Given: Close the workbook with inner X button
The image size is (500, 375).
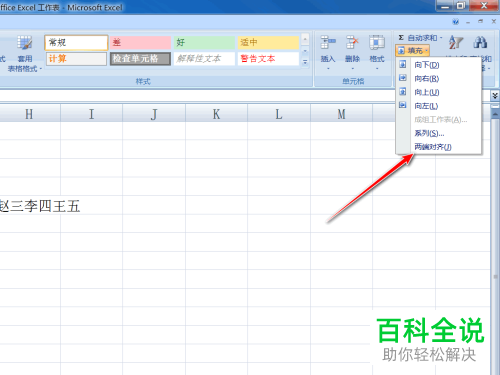Looking at the screenshot, I should (494, 22).
